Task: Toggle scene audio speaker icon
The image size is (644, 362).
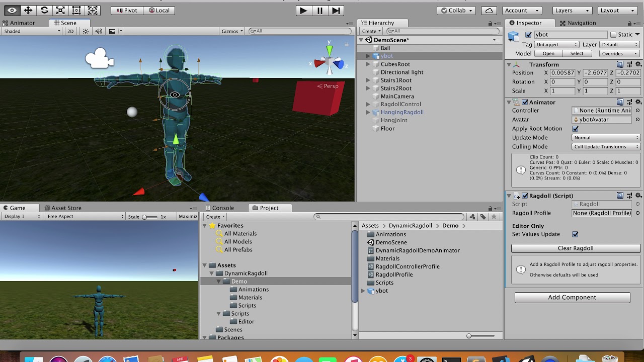Action: 99,31
